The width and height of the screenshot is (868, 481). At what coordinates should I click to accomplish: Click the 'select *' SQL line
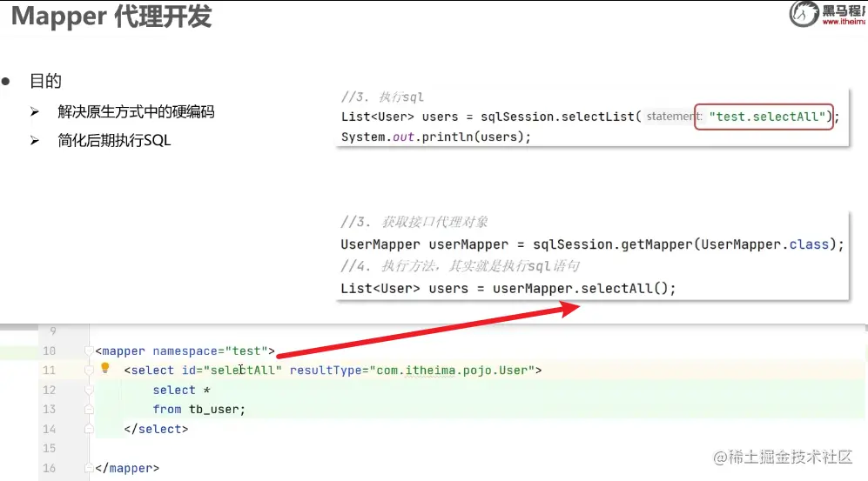point(182,390)
